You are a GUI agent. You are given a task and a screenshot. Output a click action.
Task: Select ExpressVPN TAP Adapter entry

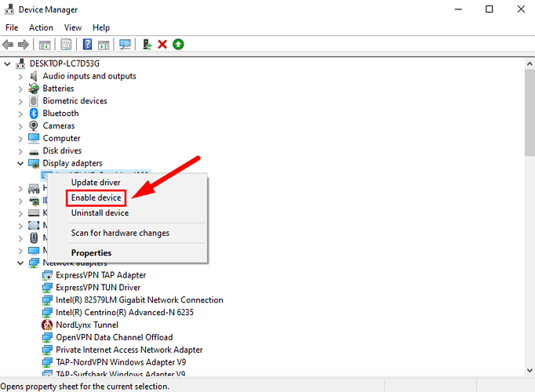click(100, 275)
